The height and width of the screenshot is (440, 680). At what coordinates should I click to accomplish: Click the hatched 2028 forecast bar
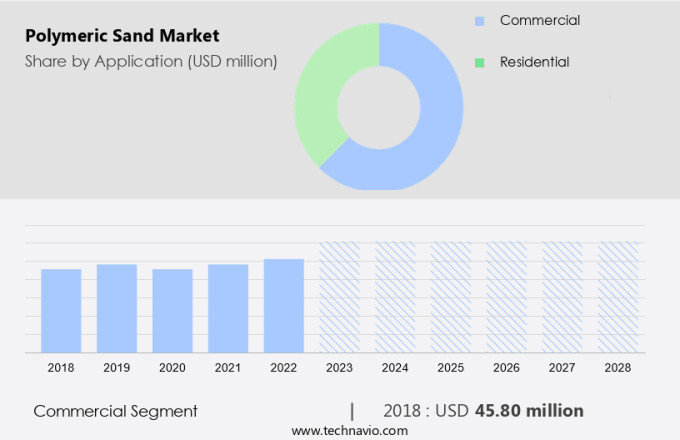[x=618, y=297]
